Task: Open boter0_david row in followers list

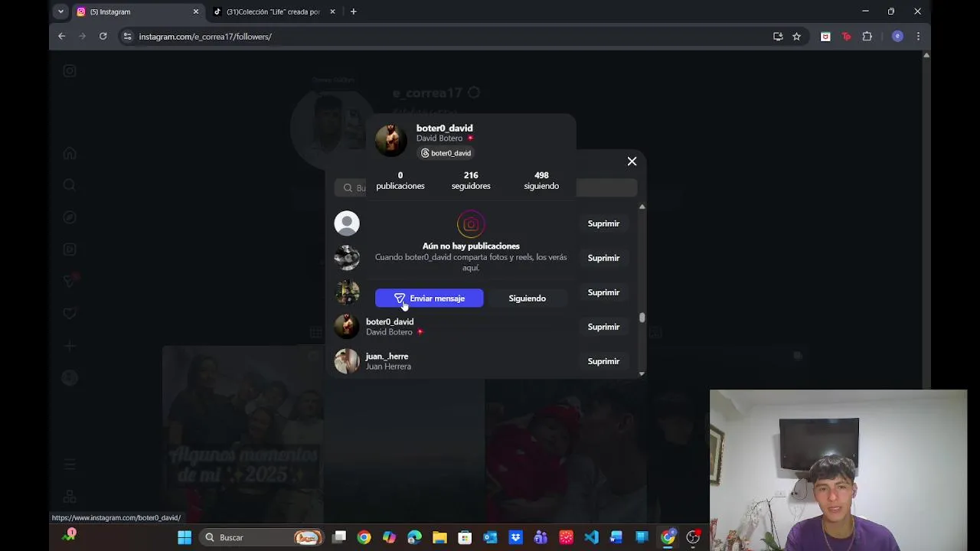Action: click(390, 322)
